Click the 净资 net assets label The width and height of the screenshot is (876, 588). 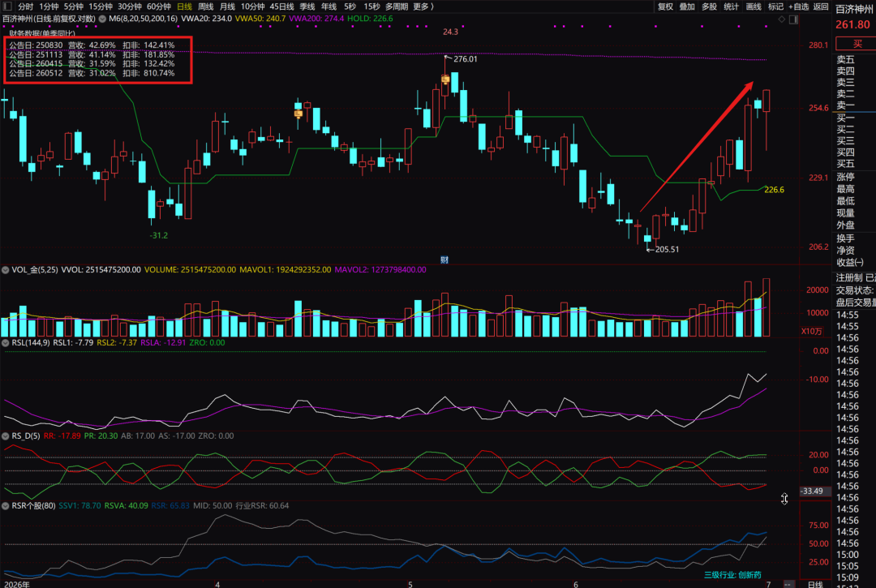coord(845,250)
